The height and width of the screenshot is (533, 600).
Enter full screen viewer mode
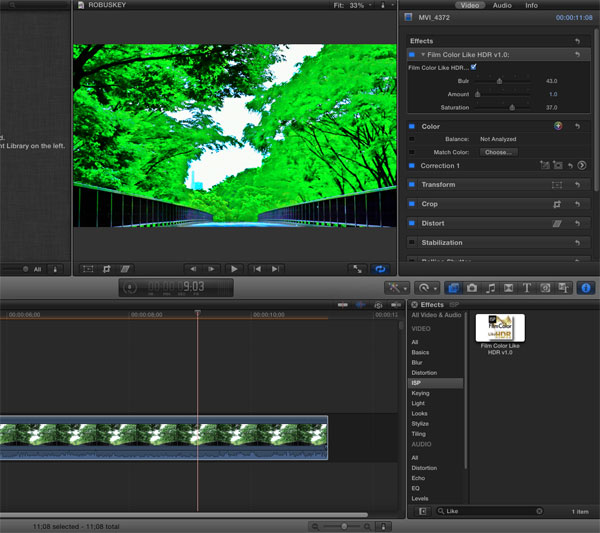tap(357, 269)
